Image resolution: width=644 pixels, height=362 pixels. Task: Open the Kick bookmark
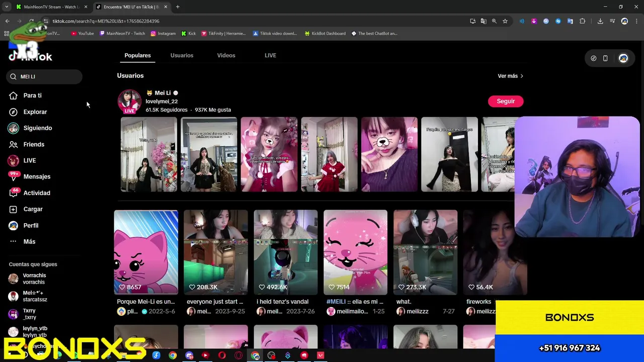pyautogui.click(x=188, y=34)
